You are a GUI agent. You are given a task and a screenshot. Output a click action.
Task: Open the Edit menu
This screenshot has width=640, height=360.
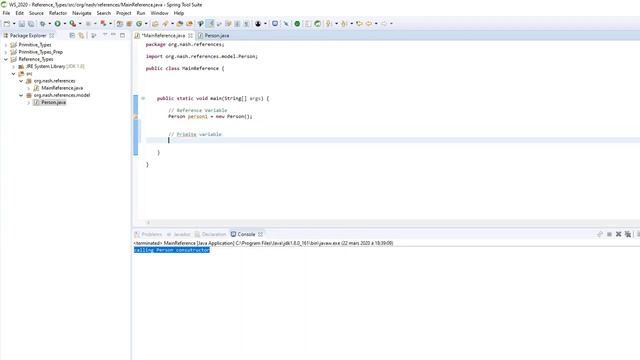pyautogui.click(x=20, y=13)
